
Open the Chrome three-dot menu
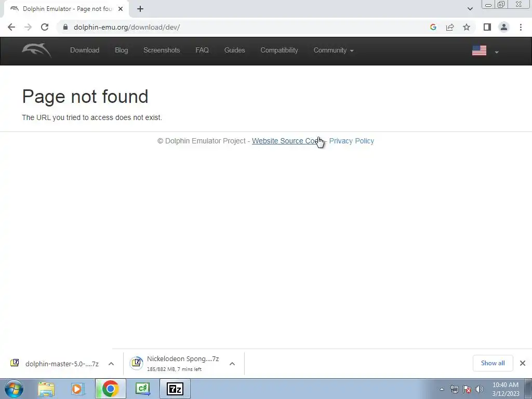tap(521, 27)
